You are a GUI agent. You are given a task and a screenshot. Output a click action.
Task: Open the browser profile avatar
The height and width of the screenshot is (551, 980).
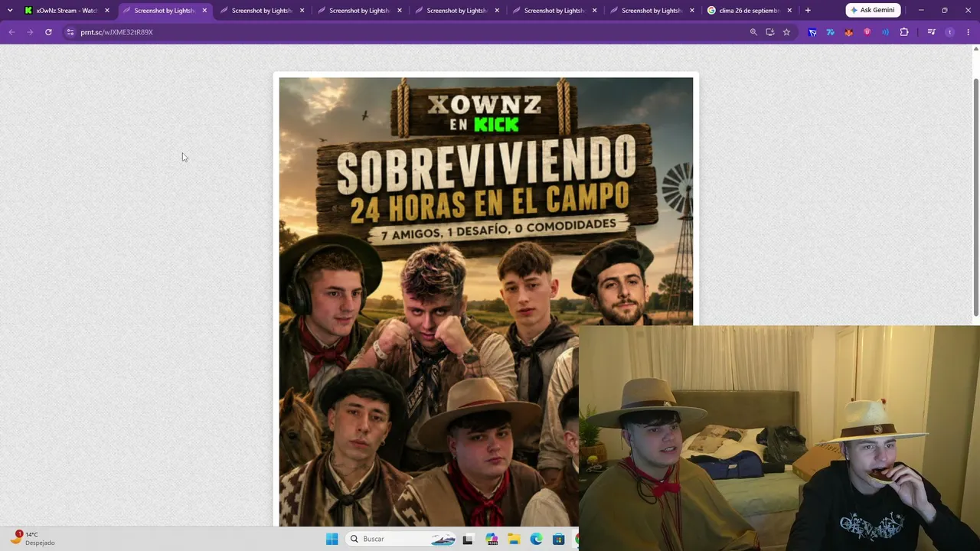[x=950, y=32]
